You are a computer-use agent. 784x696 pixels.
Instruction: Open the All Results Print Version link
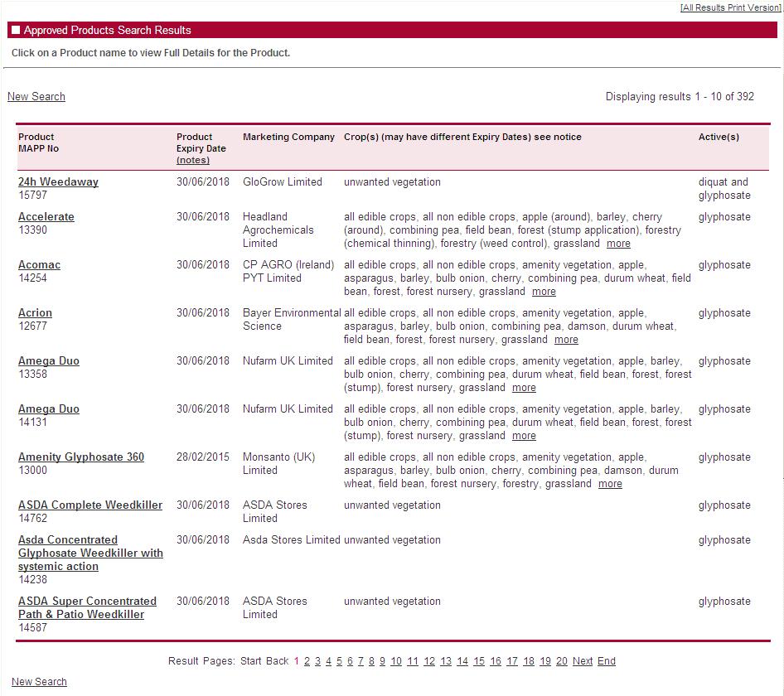(730, 7)
